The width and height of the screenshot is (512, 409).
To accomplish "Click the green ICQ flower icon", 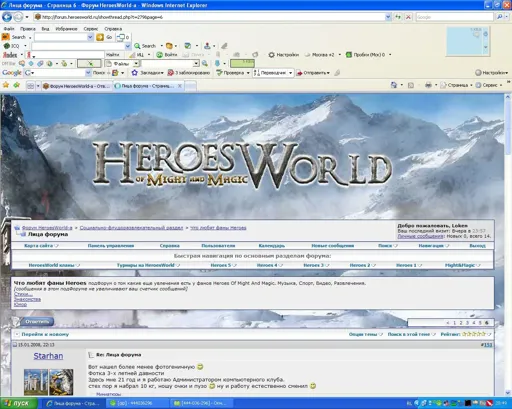I will pyautogui.click(x=6, y=46).
